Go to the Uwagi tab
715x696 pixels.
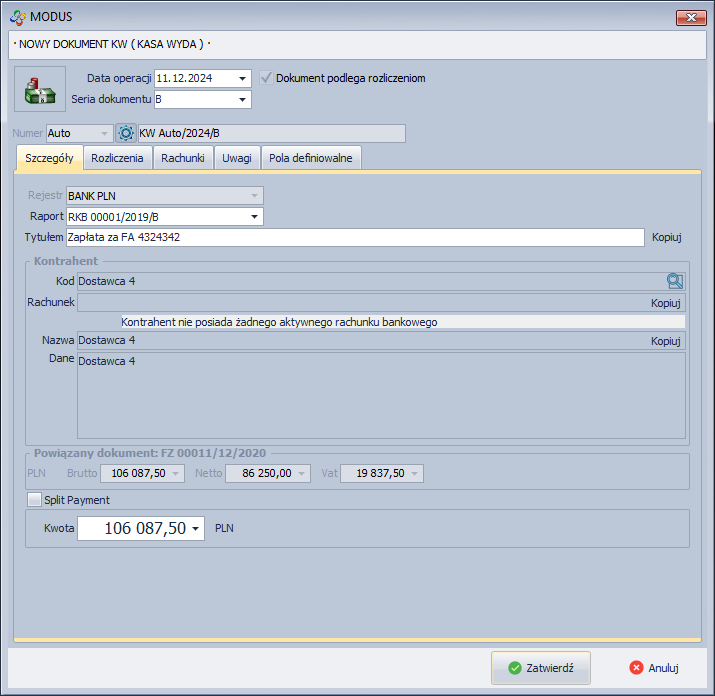click(x=237, y=158)
